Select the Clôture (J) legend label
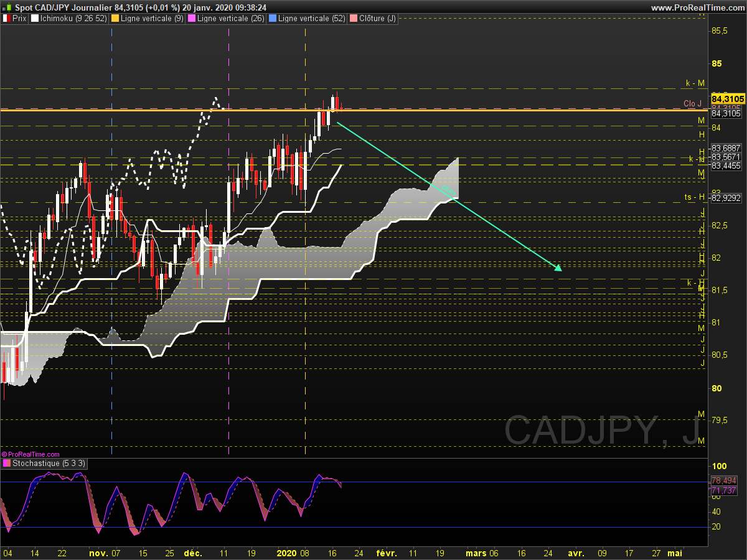 click(x=377, y=19)
